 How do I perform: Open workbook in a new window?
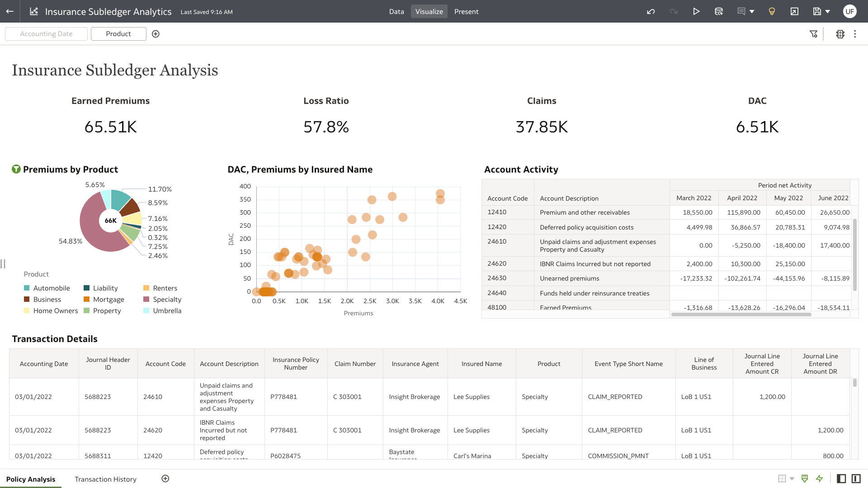pyautogui.click(x=794, y=11)
